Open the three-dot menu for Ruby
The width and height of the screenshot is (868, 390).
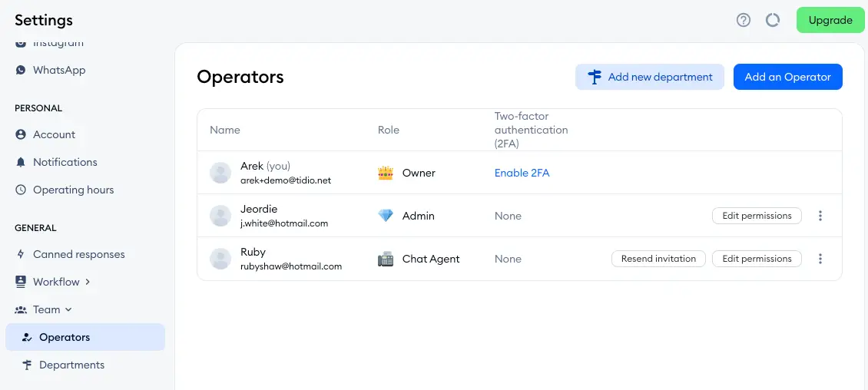[820, 259]
